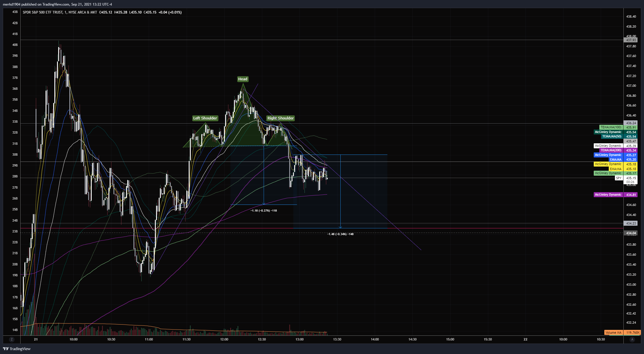Select the Right Shoulder label
644x354 pixels.
pyautogui.click(x=280, y=118)
